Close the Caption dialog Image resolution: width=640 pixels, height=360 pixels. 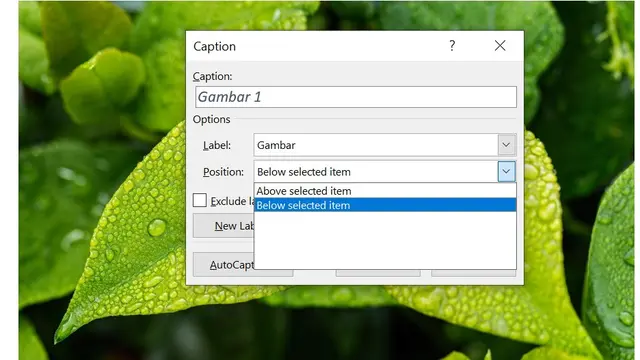500,46
